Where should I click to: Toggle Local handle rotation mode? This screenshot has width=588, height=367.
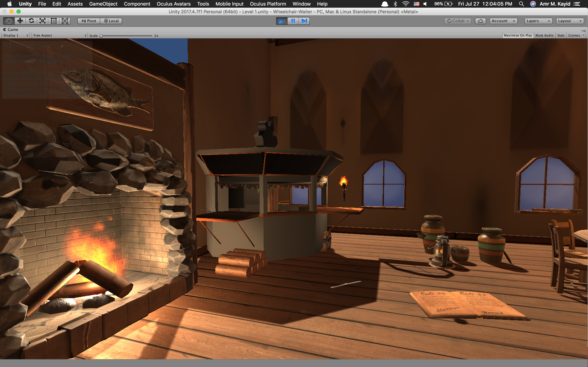pyautogui.click(x=111, y=21)
